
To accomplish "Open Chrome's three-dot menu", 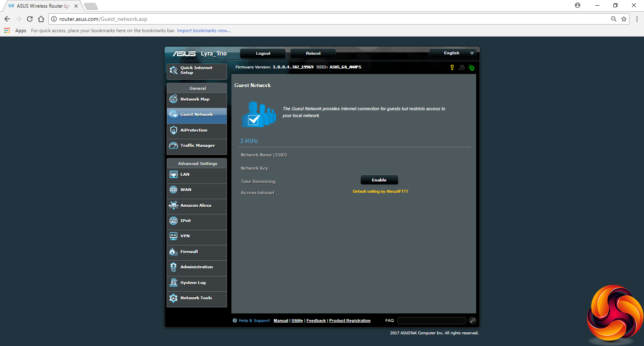I will click(x=637, y=19).
